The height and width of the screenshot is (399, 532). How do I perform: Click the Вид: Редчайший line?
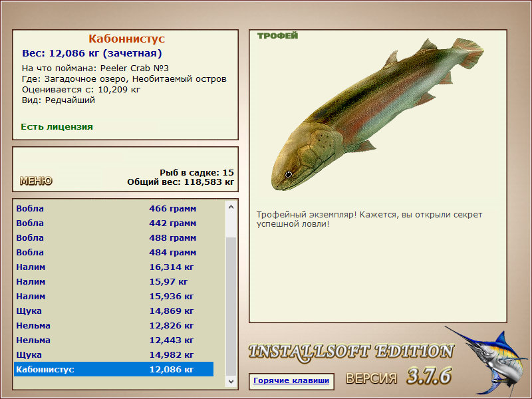click(59, 100)
